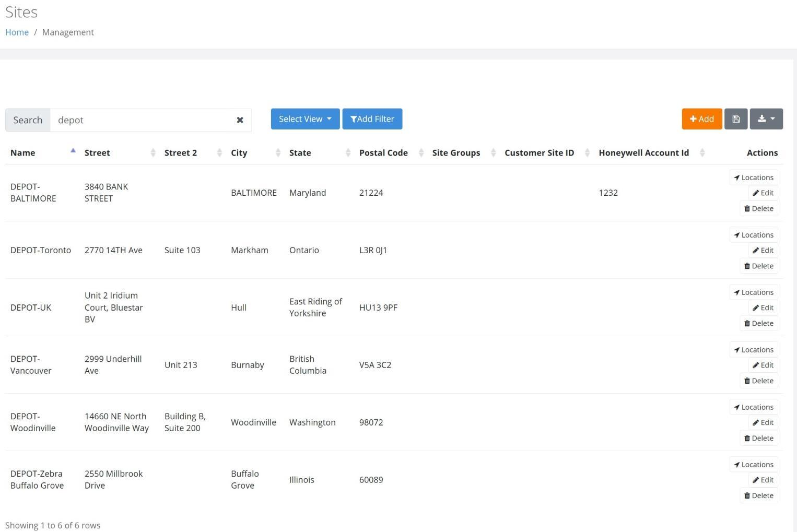Click the orange Add button
This screenshot has height=532, width=797.
coord(702,119)
